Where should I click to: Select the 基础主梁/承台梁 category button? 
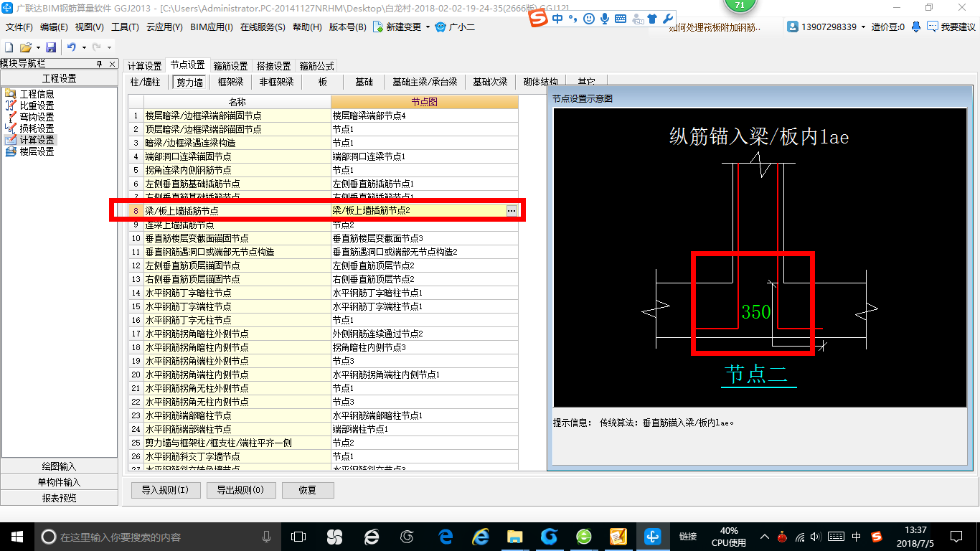(x=425, y=82)
